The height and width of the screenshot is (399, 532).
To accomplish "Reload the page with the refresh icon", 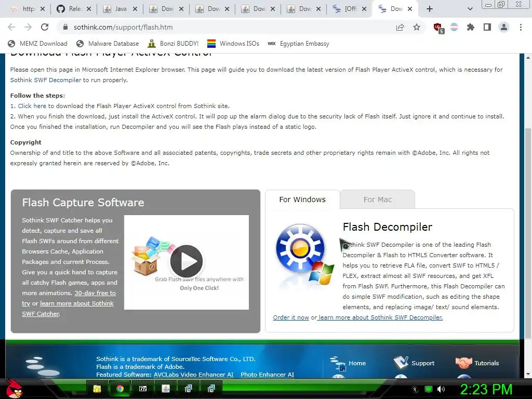I will tap(45, 27).
